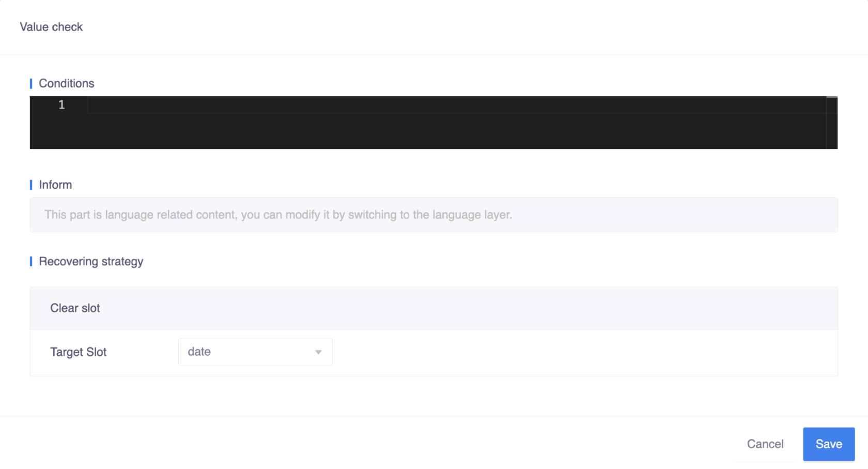Click the caret arrow in the date selector
This screenshot has height=469, width=868.
318,352
